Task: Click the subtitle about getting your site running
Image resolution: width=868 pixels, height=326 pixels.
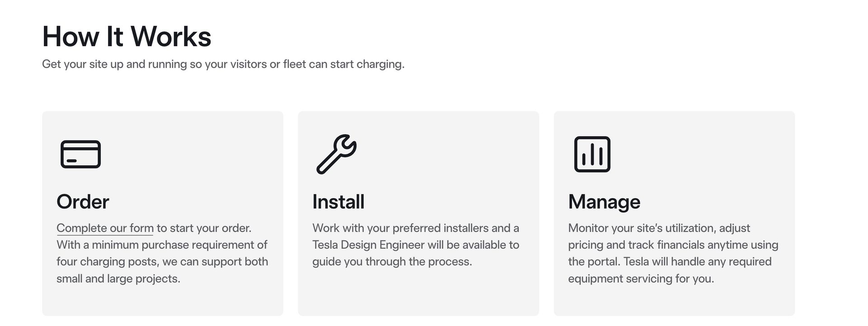Action: click(x=223, y=64)
